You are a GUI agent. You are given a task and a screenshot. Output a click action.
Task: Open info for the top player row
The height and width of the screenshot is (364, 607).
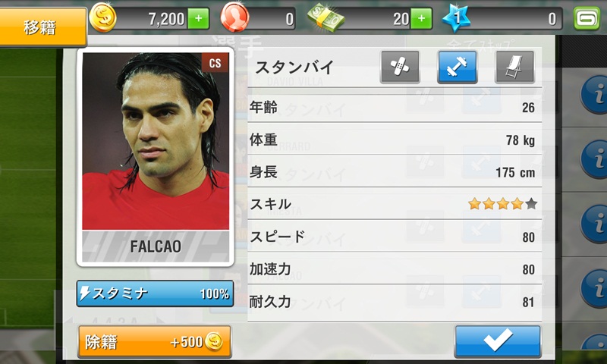click(x=596, y=94)
